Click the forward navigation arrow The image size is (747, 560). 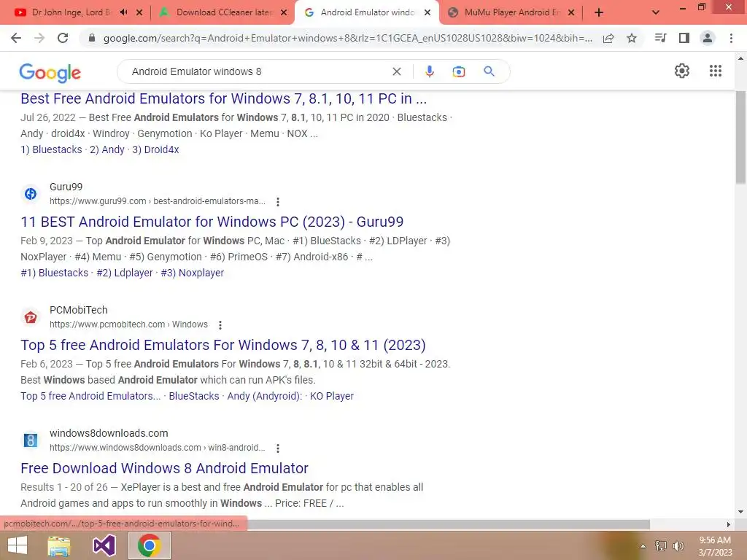tap(39, 38)
